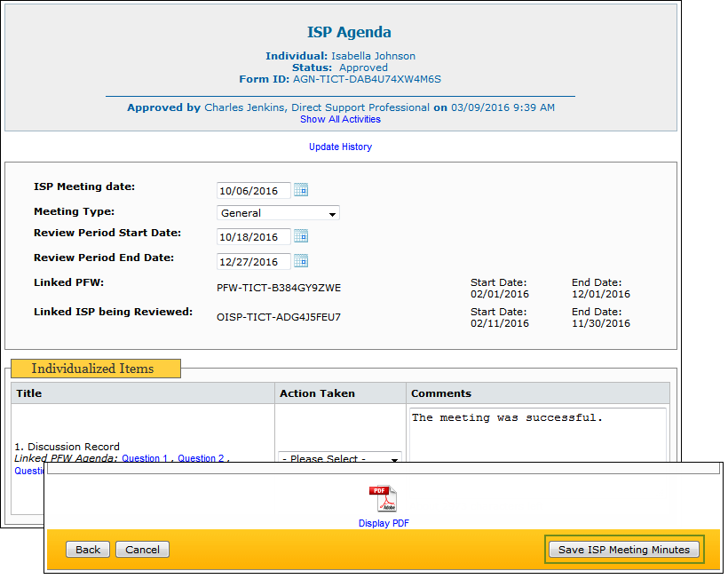The height and width of the screenshot is (579, 728).
Task: Focus the ISP Meeting date field 10/06/2016
Action: point(254,191)
